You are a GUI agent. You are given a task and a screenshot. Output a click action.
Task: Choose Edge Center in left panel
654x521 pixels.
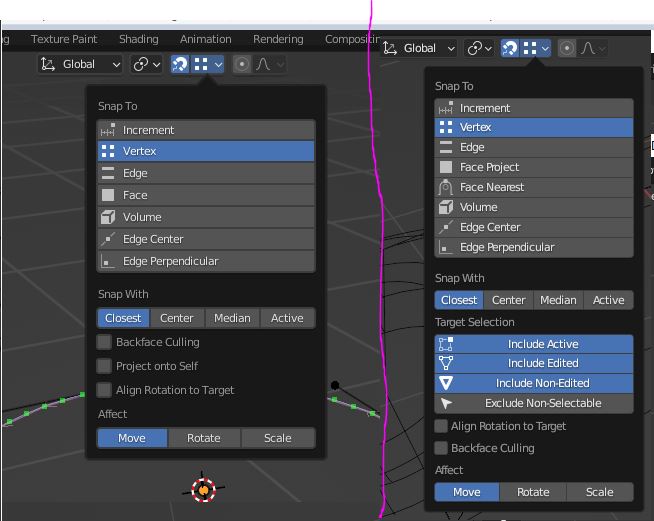tap(206, 239)
